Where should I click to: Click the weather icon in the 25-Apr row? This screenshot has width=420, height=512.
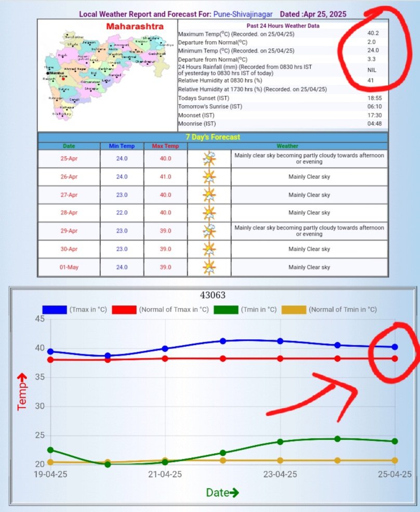[x=209, y=159]
